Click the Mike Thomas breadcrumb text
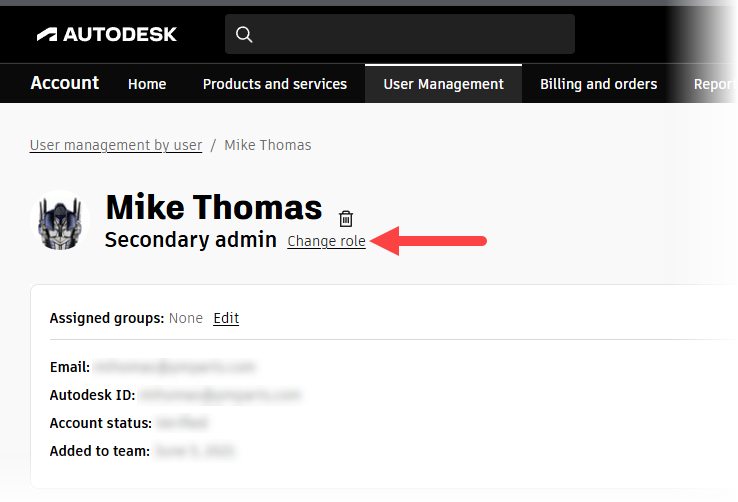 click(267, 145)
